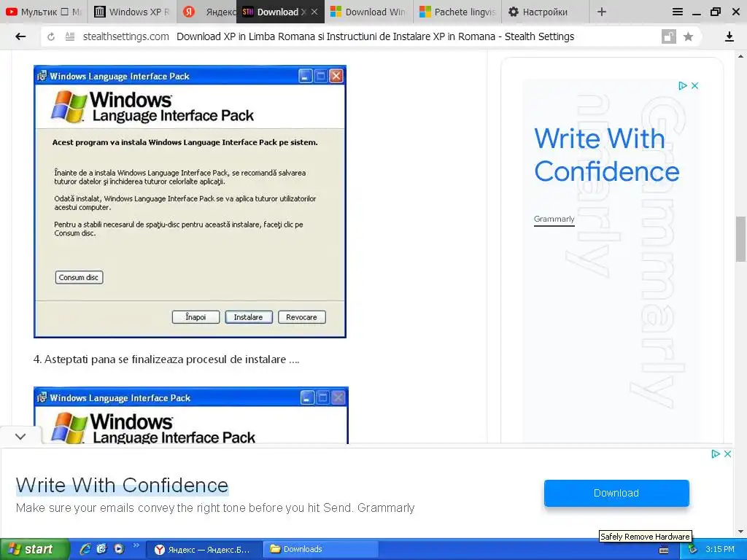Close the sidebar Grammarly ad with X
The image size is (747, 560).
click(694, 86)
